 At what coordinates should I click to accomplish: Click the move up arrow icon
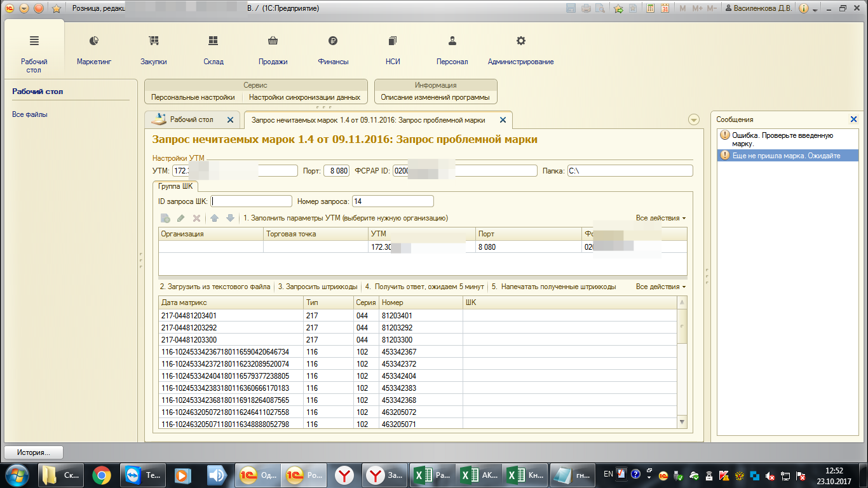[215, 218]
